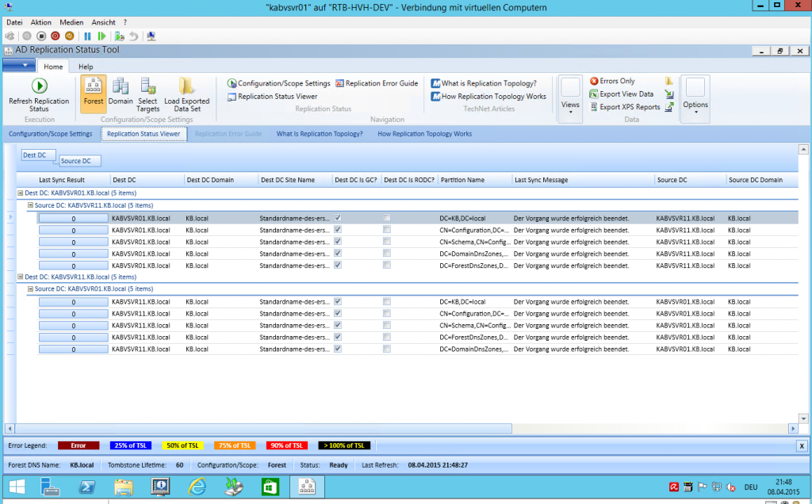Screen dimensions: 812x504
Task: Select the Forest scope icon
Action: [94, 94]
